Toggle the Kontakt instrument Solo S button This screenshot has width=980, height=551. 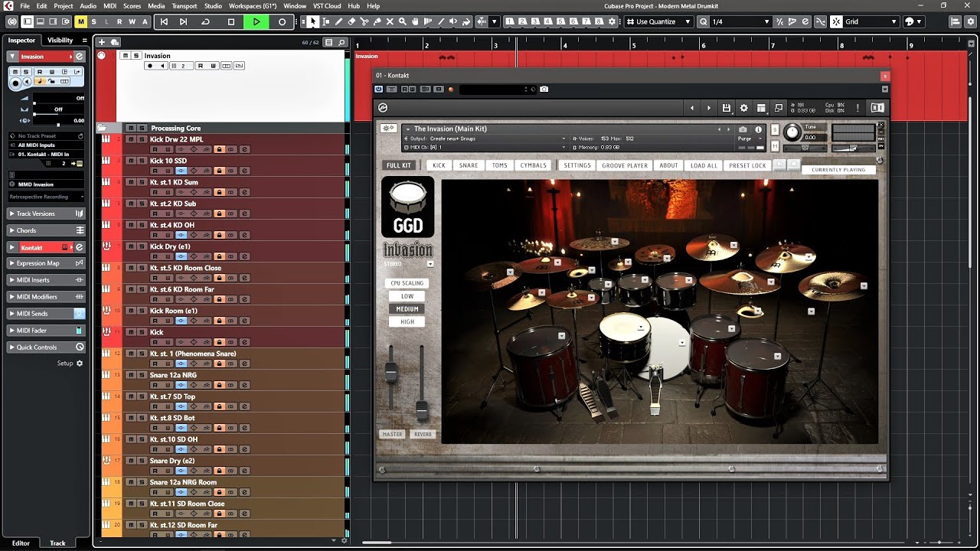point(775,130)
